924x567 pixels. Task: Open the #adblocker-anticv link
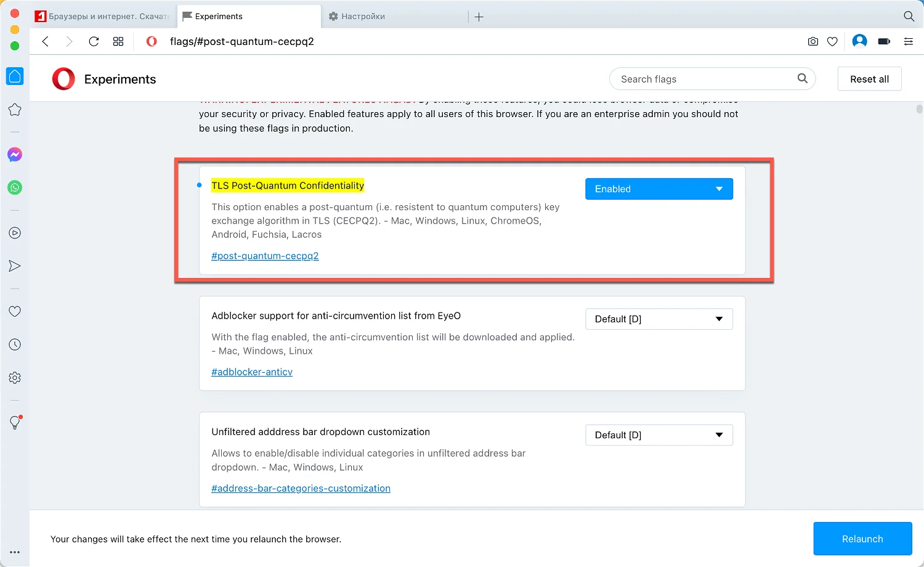coord(252,372)
